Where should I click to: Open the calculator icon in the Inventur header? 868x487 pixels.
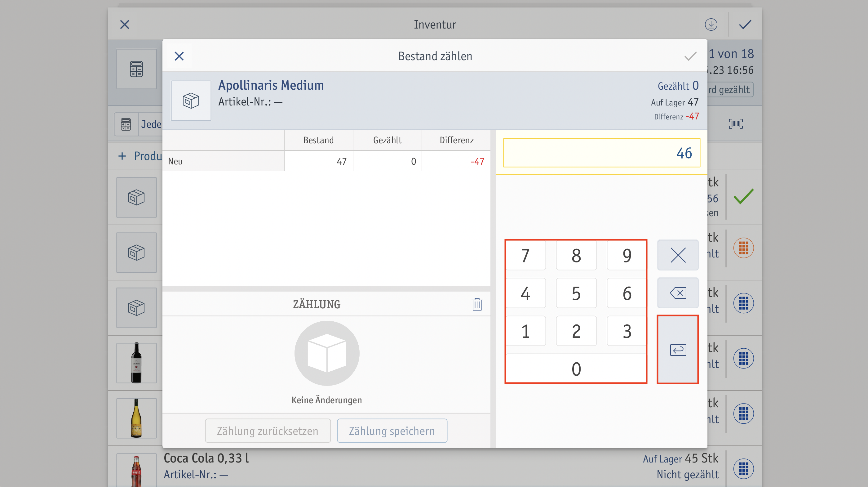[136, 69]
